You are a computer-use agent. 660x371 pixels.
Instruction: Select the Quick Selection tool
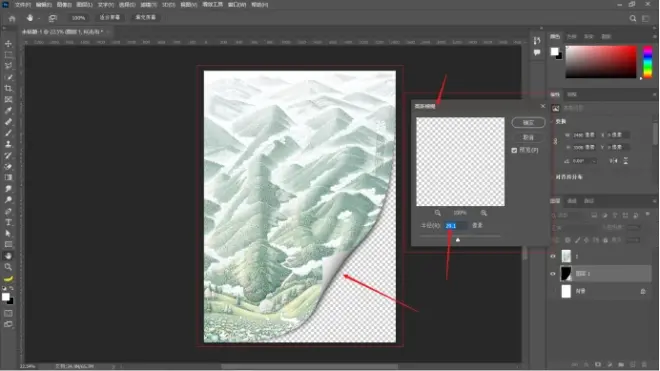pyautogui.click(x=8, y=77)
